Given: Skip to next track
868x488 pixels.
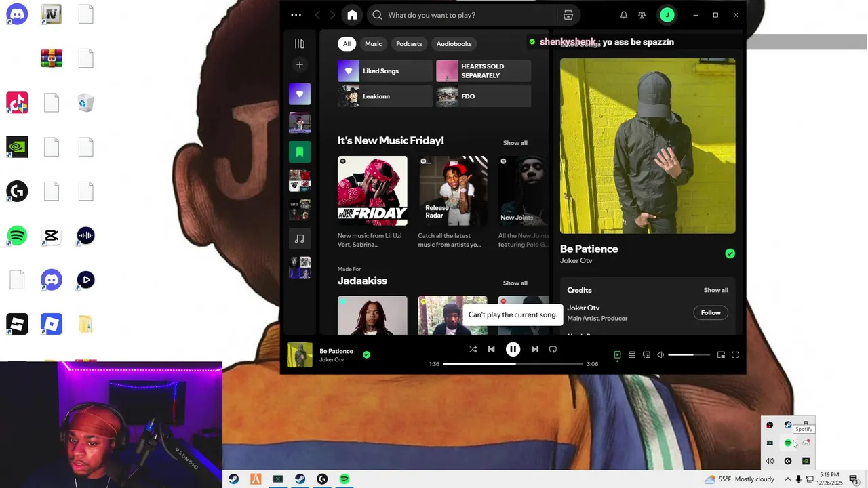Looking at the screenshot, I should (x=534, y=350).
